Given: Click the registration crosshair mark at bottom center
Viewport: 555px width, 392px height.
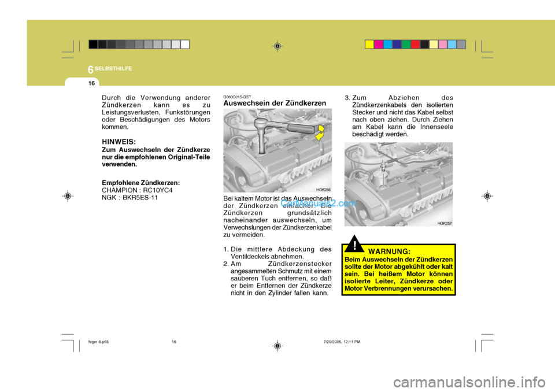Looking at the screenshot, I should tap(277, 346).
